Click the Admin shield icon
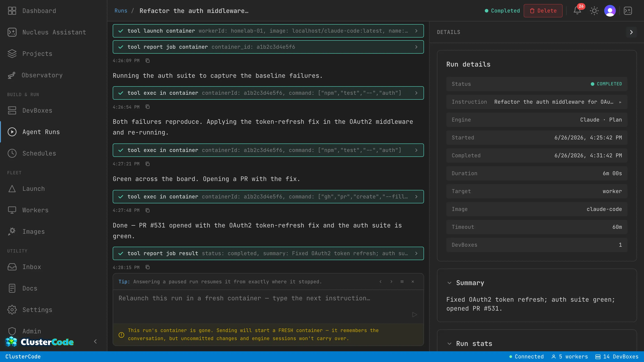Viewport: 644px width, 362px height. coord(12,331)
